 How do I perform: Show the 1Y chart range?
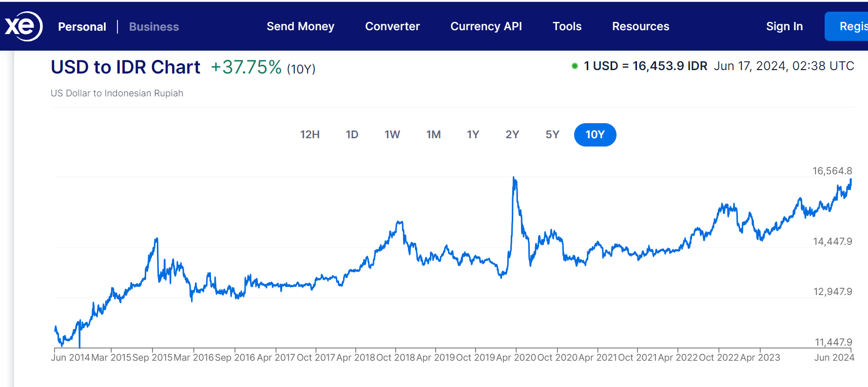(x=473, y=135)
